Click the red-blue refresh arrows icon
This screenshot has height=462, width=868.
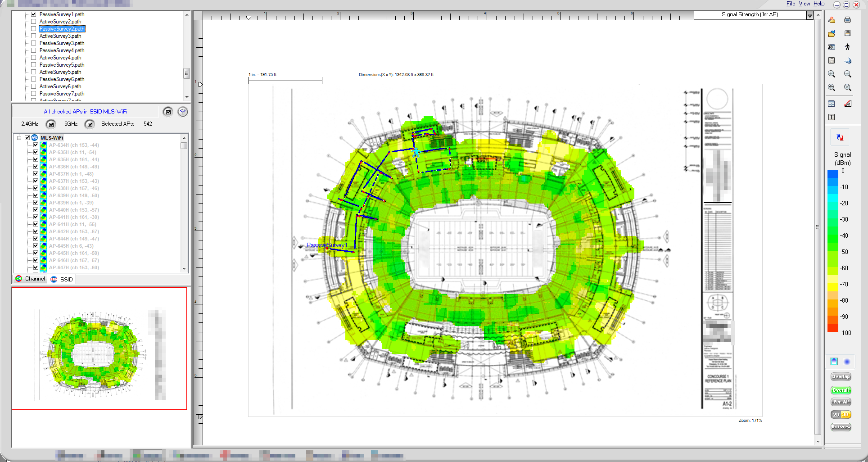840,137
